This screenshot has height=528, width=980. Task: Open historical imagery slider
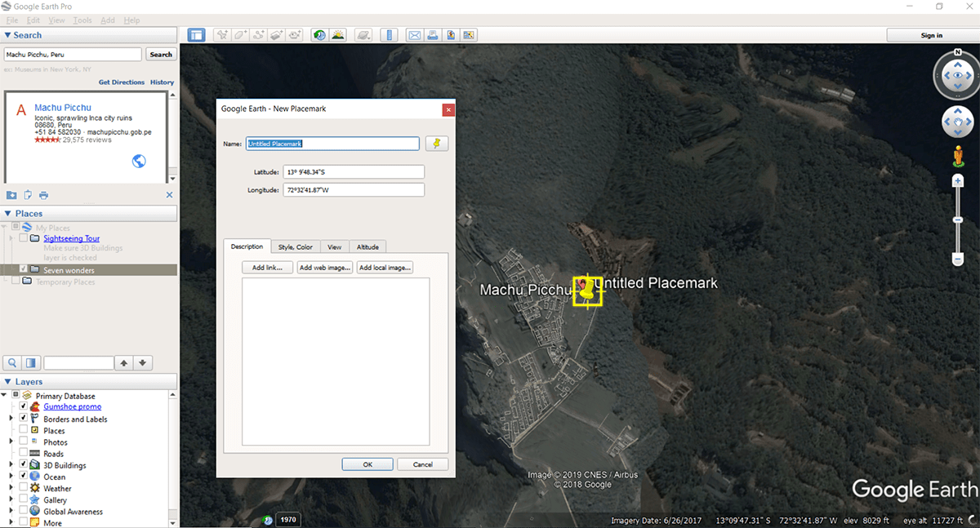(318, 34)
